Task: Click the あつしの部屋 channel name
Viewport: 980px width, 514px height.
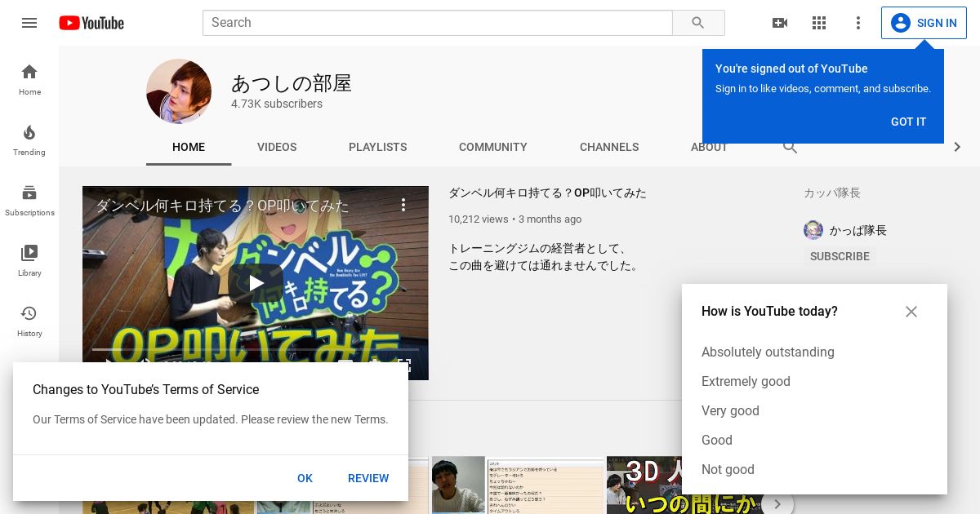Action: click(x=292, y=83)
